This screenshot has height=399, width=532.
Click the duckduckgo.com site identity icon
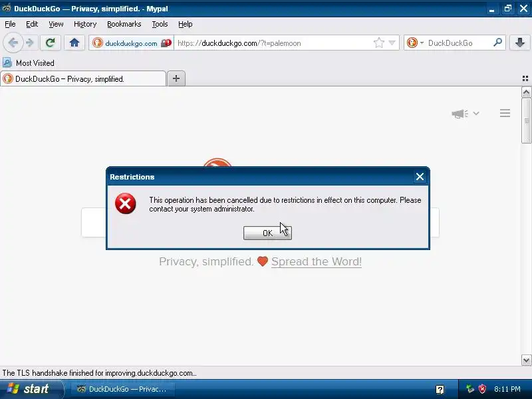click(97, 43)
